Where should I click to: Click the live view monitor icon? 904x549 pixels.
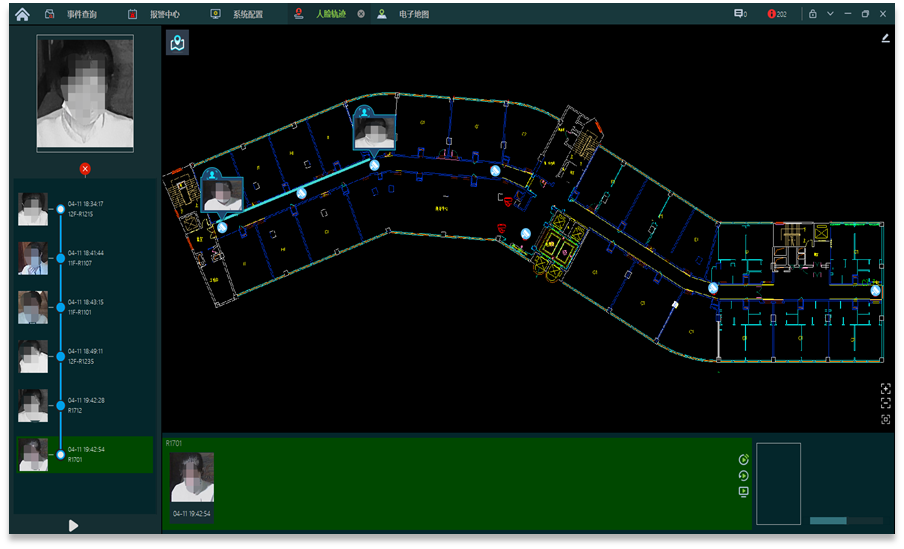743,492
